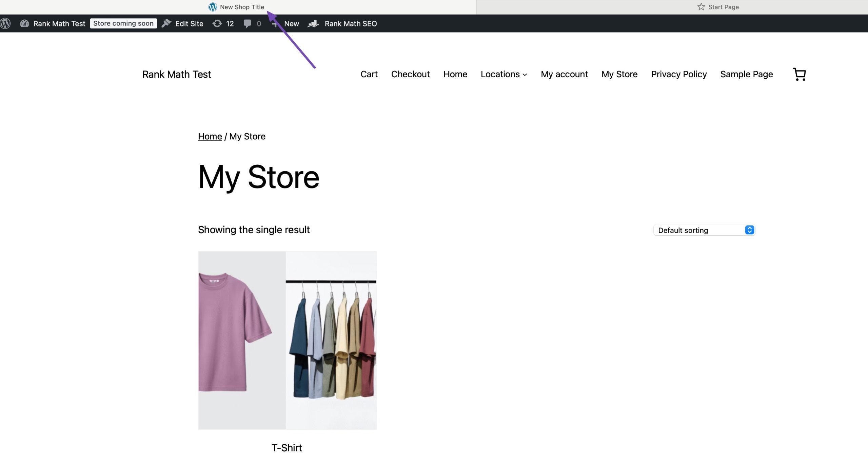
Task: Click the Edit Site brush icon
Action: coord(166,23)
